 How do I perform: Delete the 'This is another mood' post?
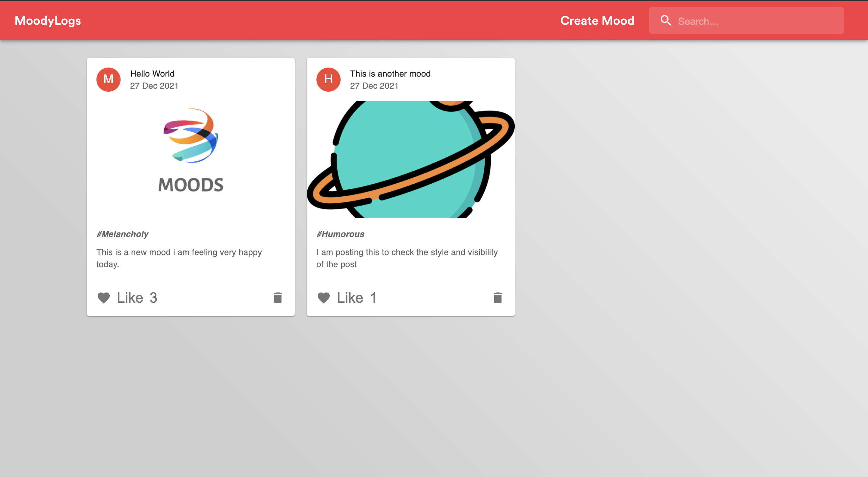tap(497, 298)
